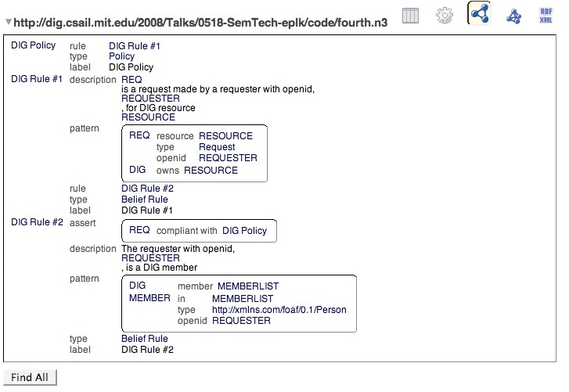Click the assert predicate label
569x392 pixels.
(82, 223)
